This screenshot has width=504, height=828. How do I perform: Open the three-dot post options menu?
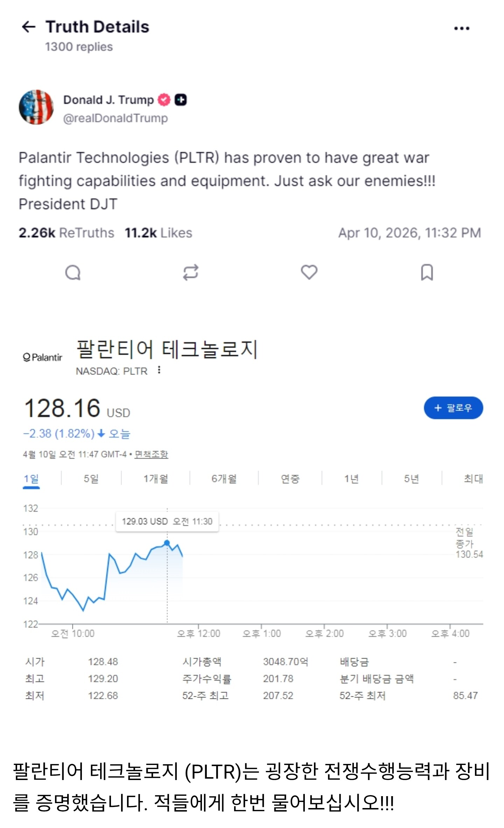coord(461,28)
